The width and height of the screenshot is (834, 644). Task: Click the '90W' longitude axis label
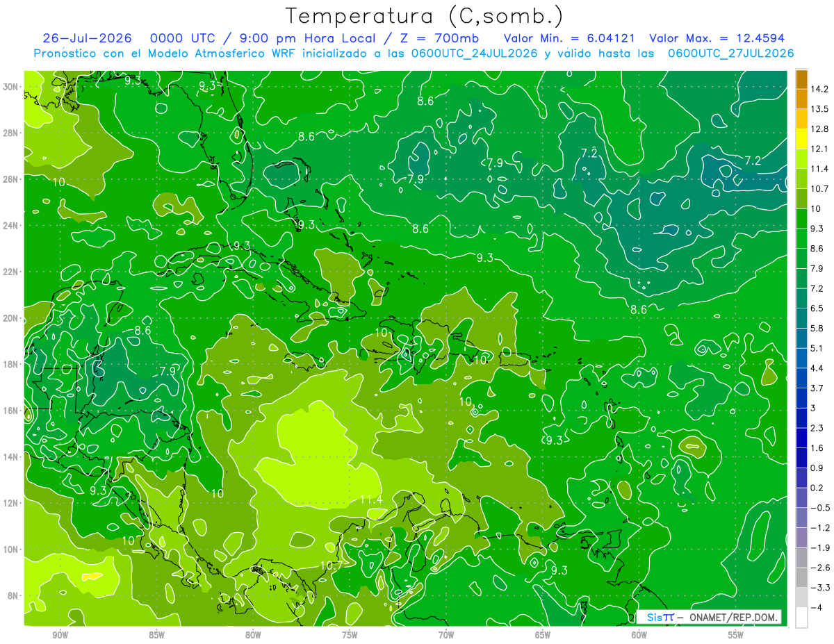(60, 636)
